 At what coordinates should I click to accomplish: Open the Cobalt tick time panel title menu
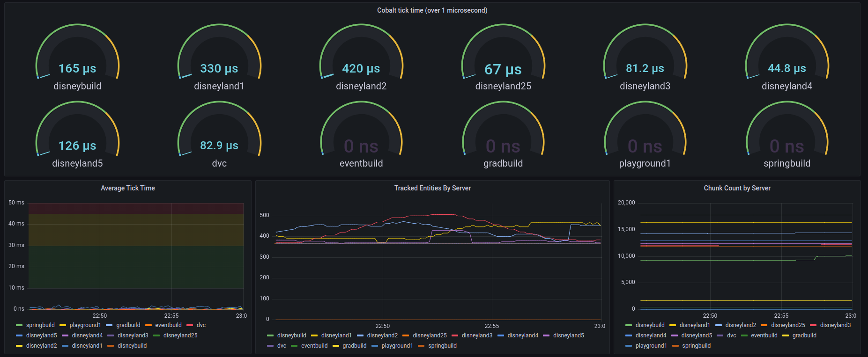click(432, 10)
